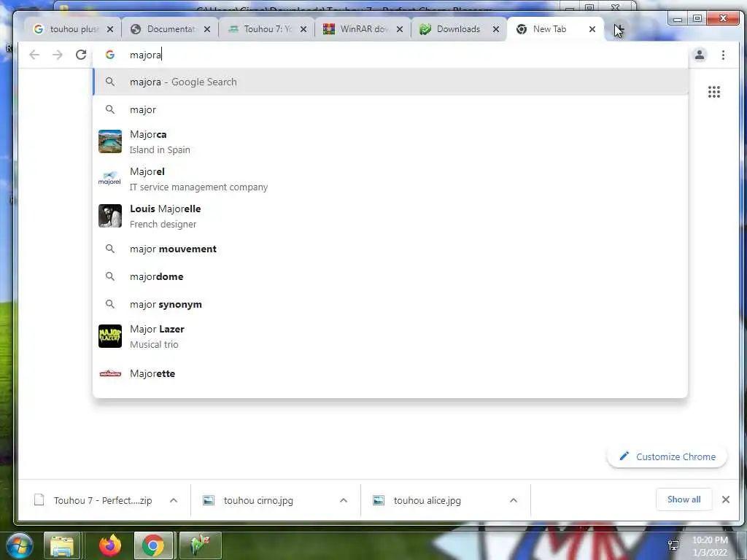Choose the Majorca Island in Spain suggestion
The image size is (747, 560).
tap(391, 142)
